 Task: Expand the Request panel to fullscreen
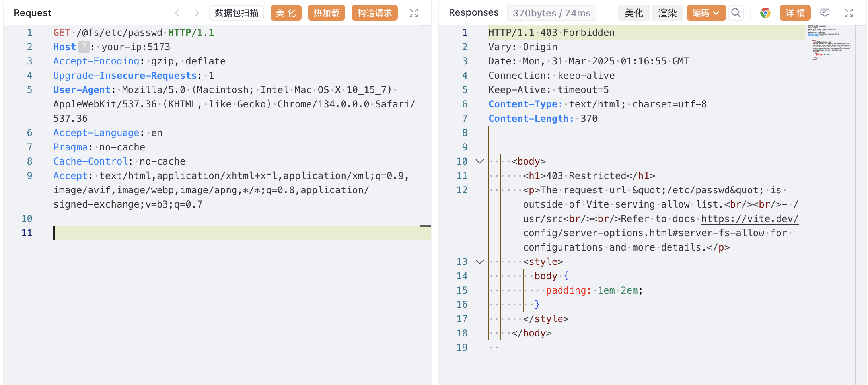(x=414, y=13)
